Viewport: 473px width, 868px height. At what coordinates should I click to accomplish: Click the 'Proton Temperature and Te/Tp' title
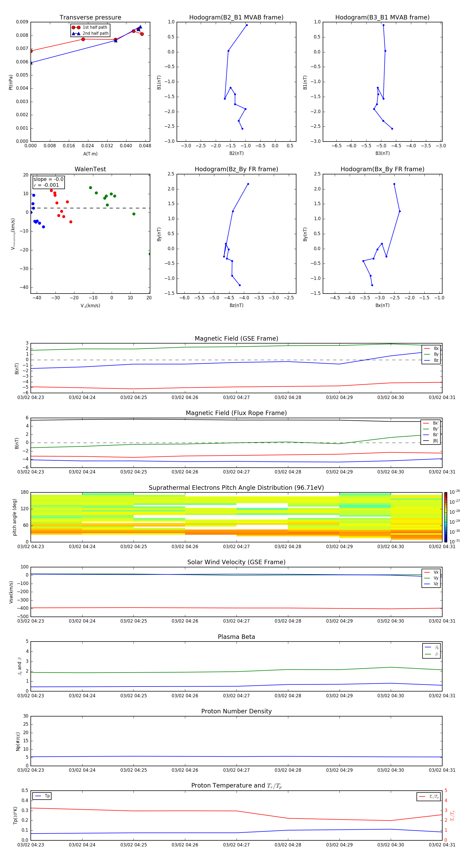coord(236,786)
